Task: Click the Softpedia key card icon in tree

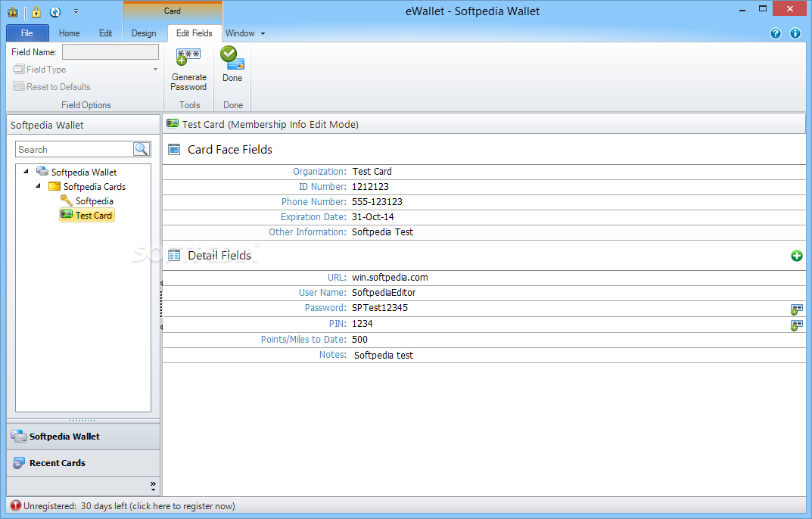Action: click(67, 200)
